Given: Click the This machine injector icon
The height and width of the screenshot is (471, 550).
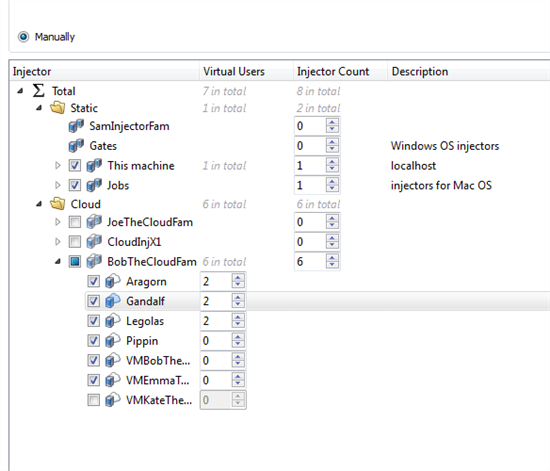Looking at the screenshot, I should coord(94,166).
